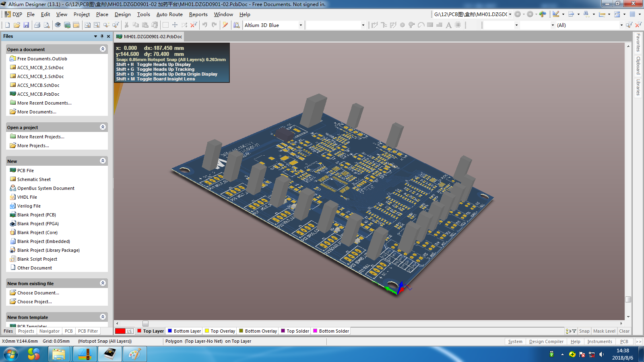Open the Files panel options dropdown arrow
The image size is (644, 362).
coord(95,36)
